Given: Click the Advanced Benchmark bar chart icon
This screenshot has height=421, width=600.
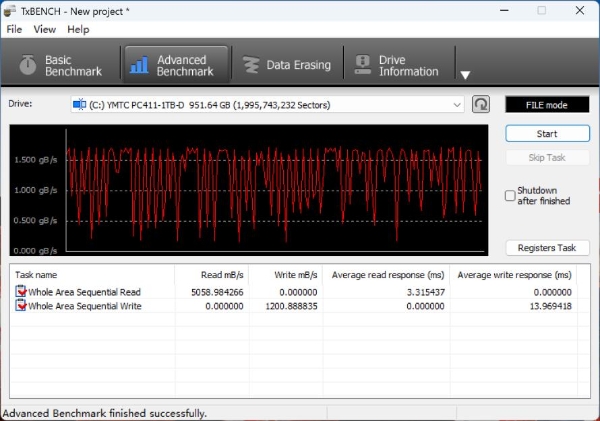Looking at the screenshot, I should (x=139, y=65).
